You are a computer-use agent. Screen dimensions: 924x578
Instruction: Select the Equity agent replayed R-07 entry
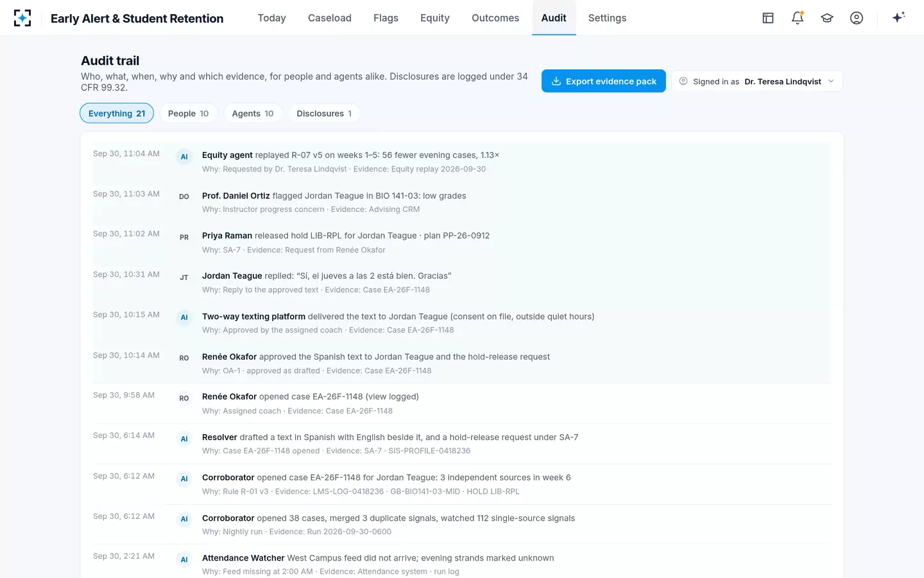pos(461,162)
